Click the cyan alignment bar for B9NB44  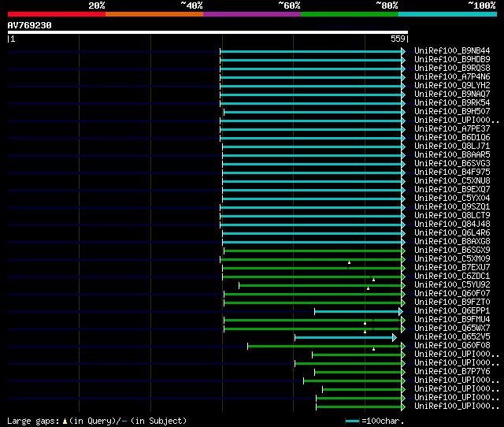310,51
